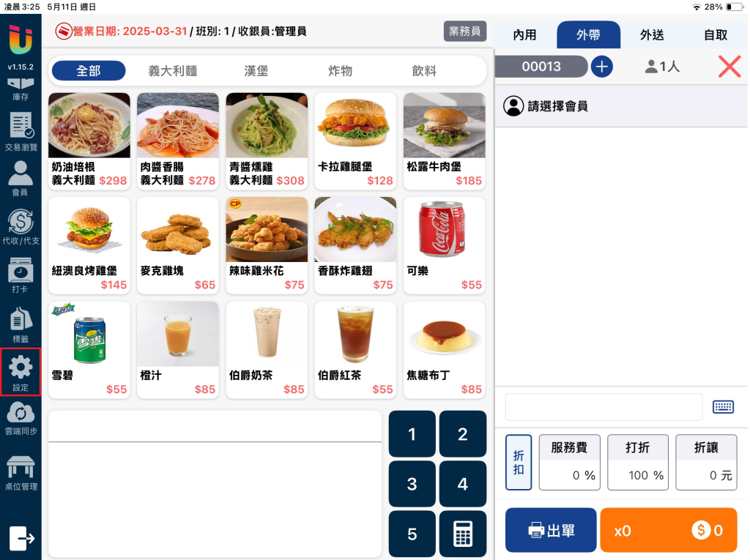
Task: Open the 會員 member sidebar icon
Action: [x=21, y=179]
